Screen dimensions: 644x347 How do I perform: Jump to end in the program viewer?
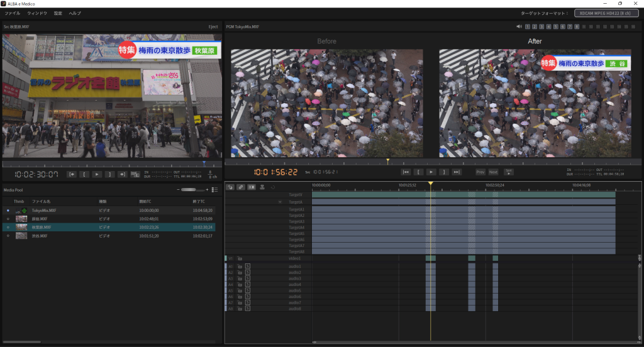(457, 172)
